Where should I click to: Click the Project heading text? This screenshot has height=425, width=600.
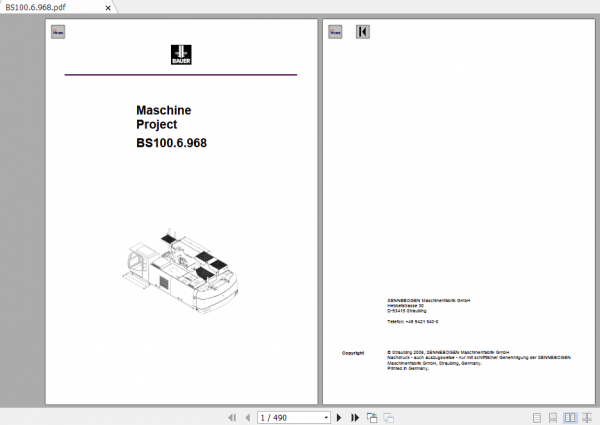coord(157,124)
